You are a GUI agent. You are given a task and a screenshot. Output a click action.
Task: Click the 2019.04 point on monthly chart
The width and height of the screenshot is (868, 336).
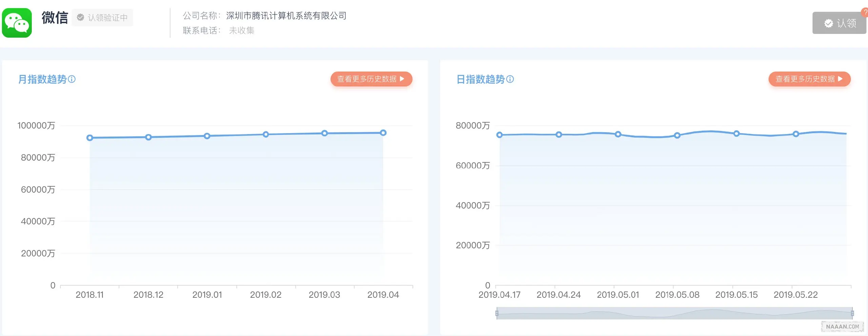pyautogui.click(x=383, y=133)
